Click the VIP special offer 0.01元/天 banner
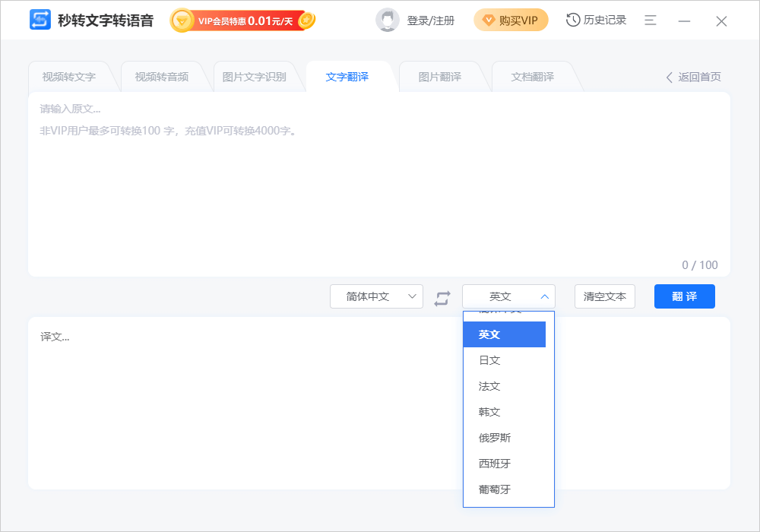The image size is (760, 532). point(242,21)
